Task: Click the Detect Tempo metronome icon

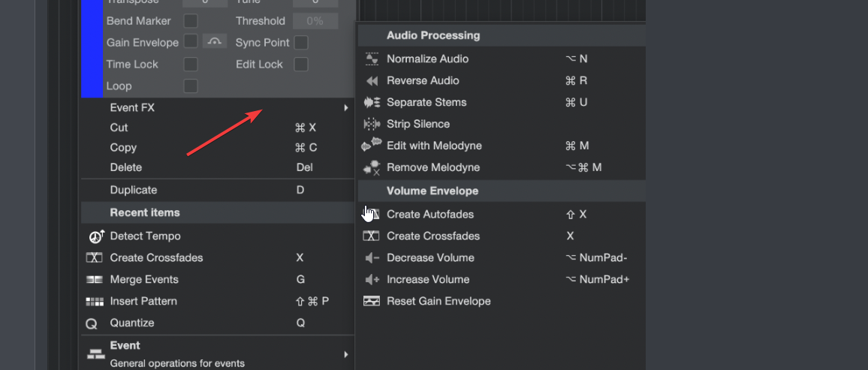Action: (x=95, y=236)
